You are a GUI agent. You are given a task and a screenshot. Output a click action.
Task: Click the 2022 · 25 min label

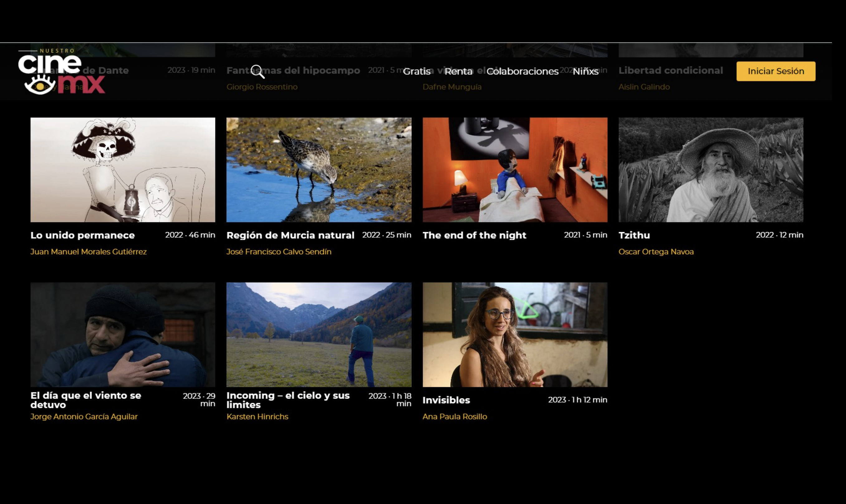click(x=387, y=235)
